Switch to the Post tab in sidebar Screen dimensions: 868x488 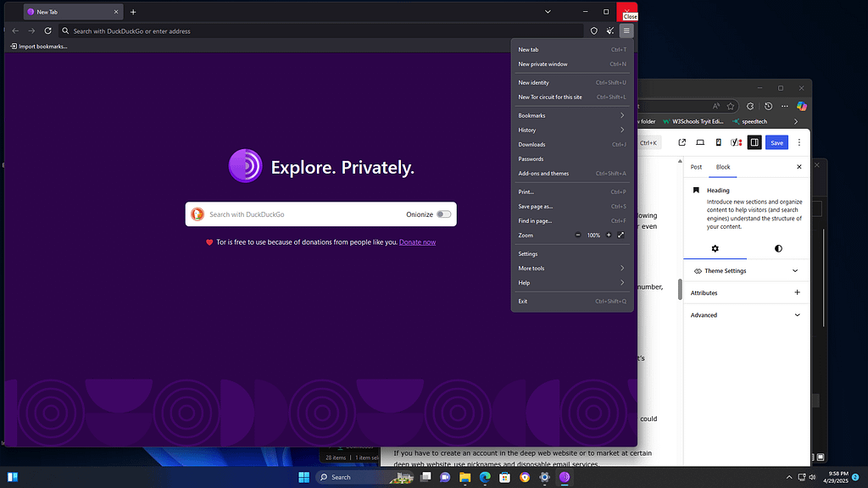[x=696, y=167]
